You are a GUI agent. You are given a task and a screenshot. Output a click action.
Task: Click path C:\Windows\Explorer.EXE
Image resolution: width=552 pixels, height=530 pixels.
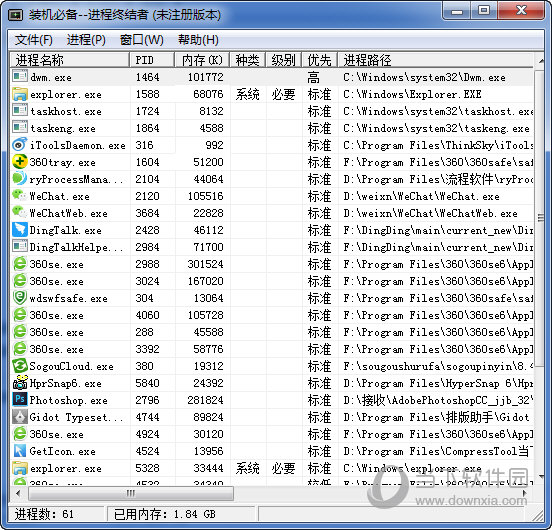click(x=412, y=94)
